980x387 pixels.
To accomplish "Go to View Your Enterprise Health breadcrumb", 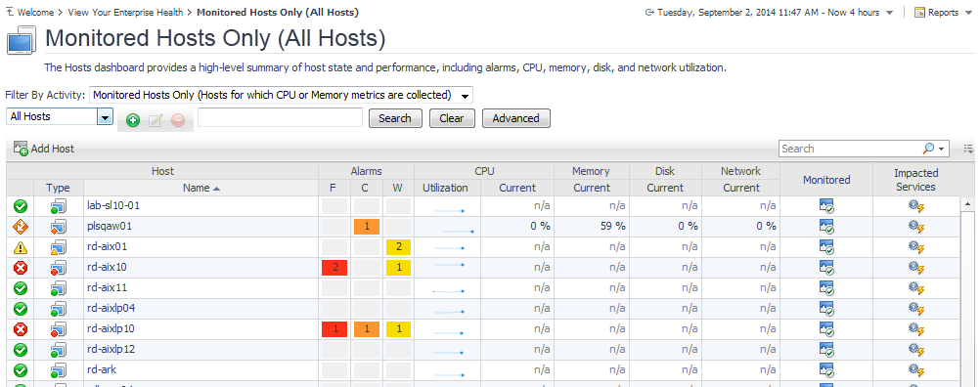I will coord(125,13).
